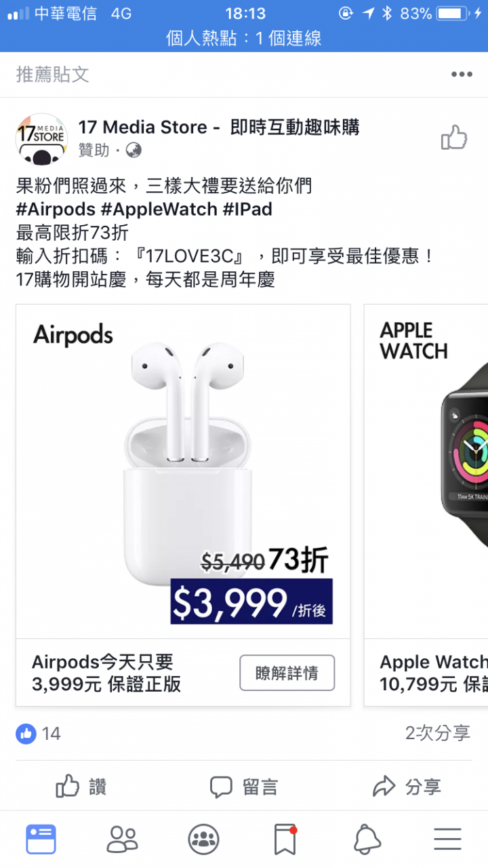The image size is (488, 868).
Task: View the 14 likes reaction count
Action: click(x=39, y=733)
